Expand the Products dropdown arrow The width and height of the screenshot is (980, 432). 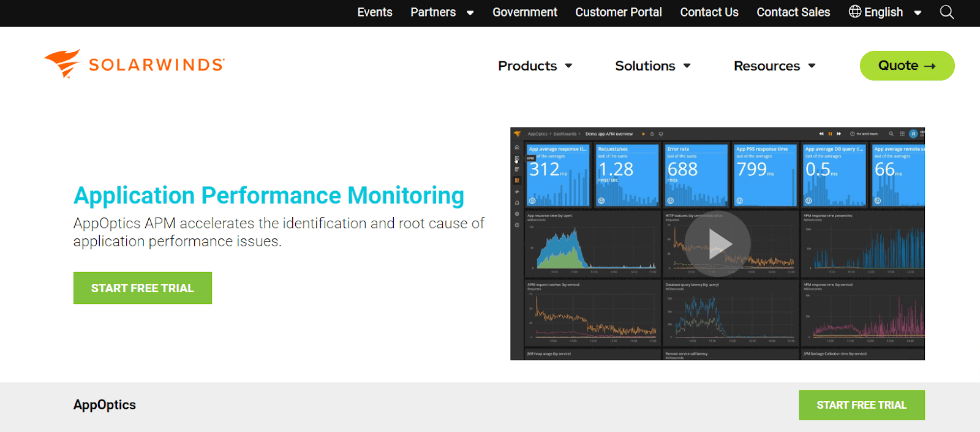click(568, 66)
